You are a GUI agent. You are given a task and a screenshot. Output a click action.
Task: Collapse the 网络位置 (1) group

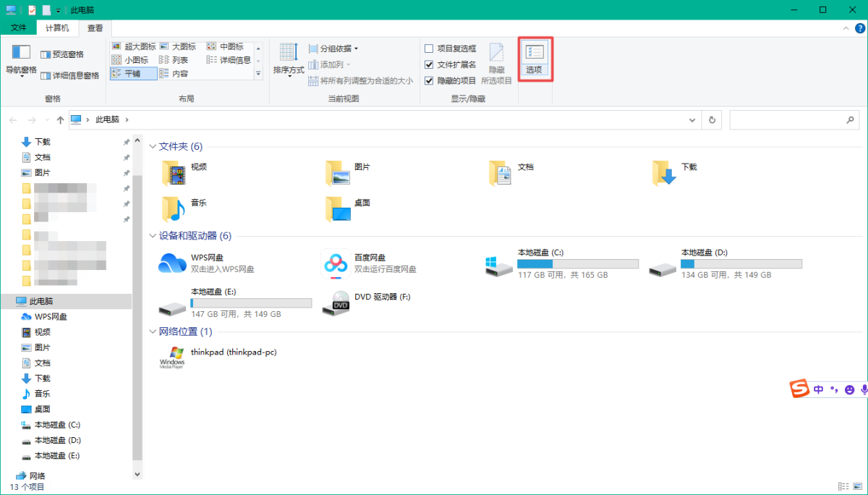click(153, 331)
